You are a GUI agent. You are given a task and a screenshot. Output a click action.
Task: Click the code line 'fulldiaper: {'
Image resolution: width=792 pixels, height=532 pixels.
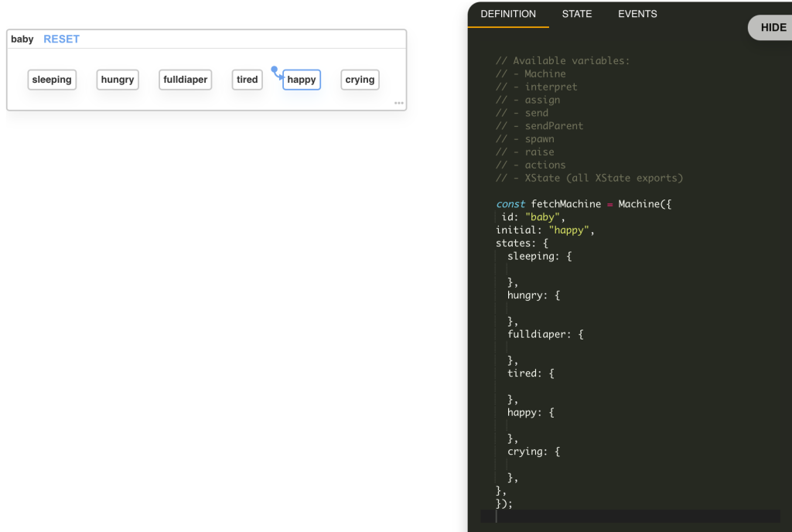pyautogui.click(x=545, y=334)
